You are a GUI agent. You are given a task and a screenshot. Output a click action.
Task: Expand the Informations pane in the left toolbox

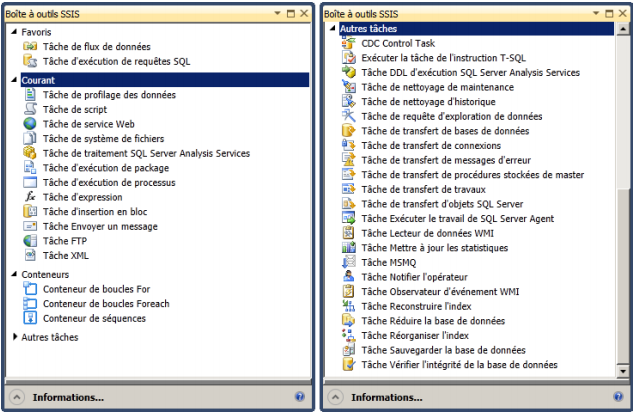point(16,397)
